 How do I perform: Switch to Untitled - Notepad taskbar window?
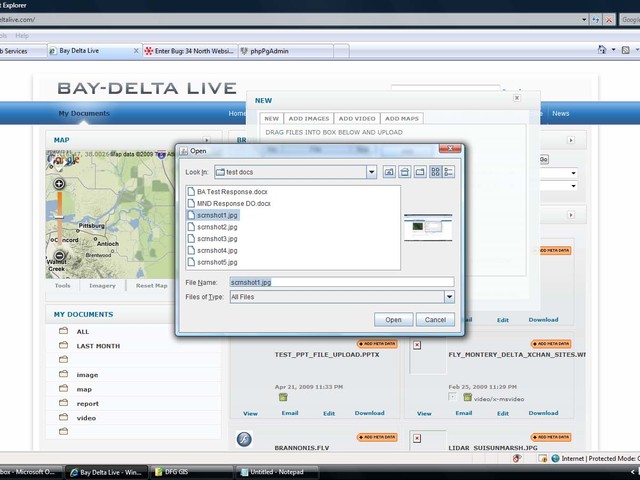277,472
